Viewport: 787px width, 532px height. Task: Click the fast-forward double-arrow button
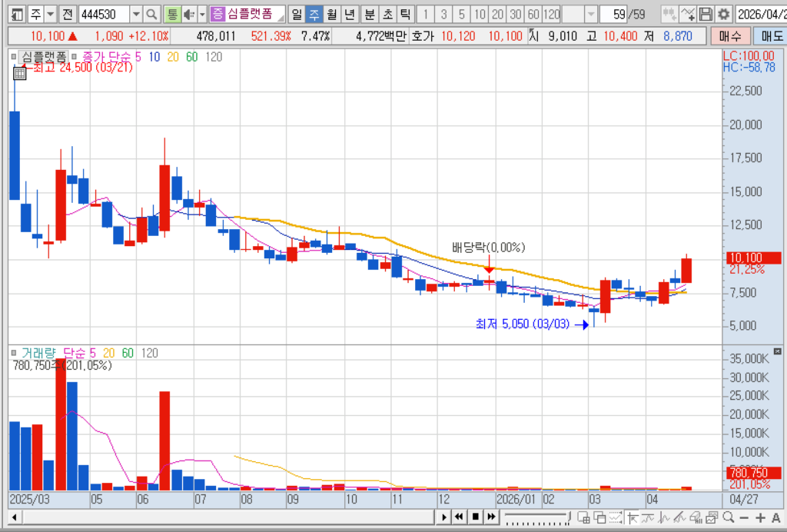click(x=491, y=517)
